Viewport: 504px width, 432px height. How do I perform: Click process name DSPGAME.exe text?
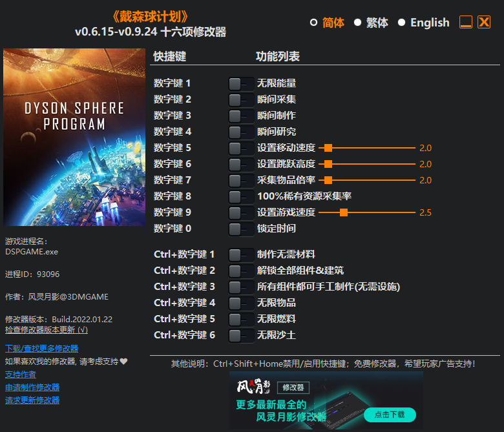coord(32,252)
